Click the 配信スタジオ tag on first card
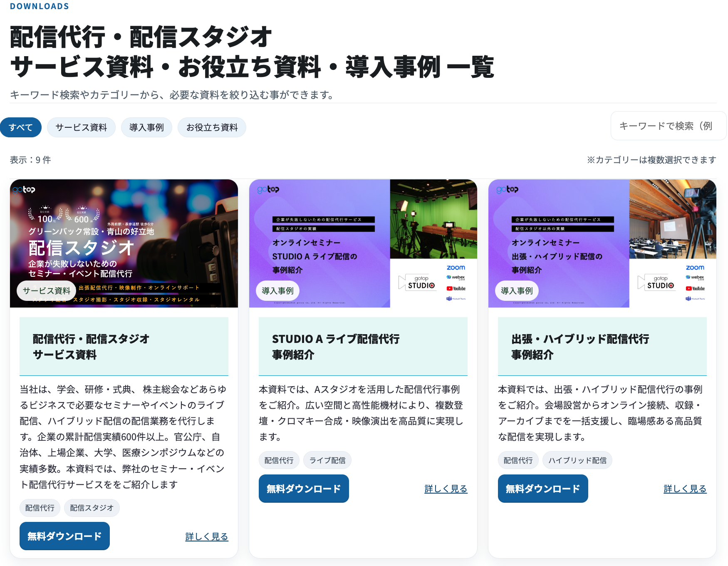The width and height of the screenshot is (728, 566). [92, 508]
